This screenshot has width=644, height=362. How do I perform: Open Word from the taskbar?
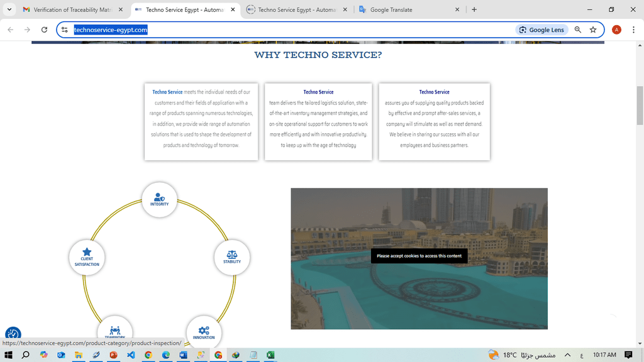[183, 355]
